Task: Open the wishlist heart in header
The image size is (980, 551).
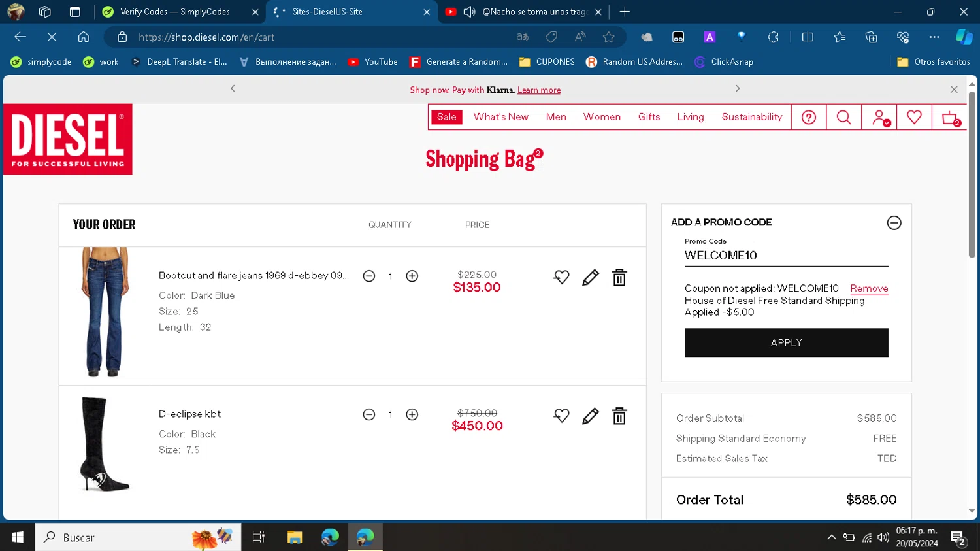Action: 914,117
